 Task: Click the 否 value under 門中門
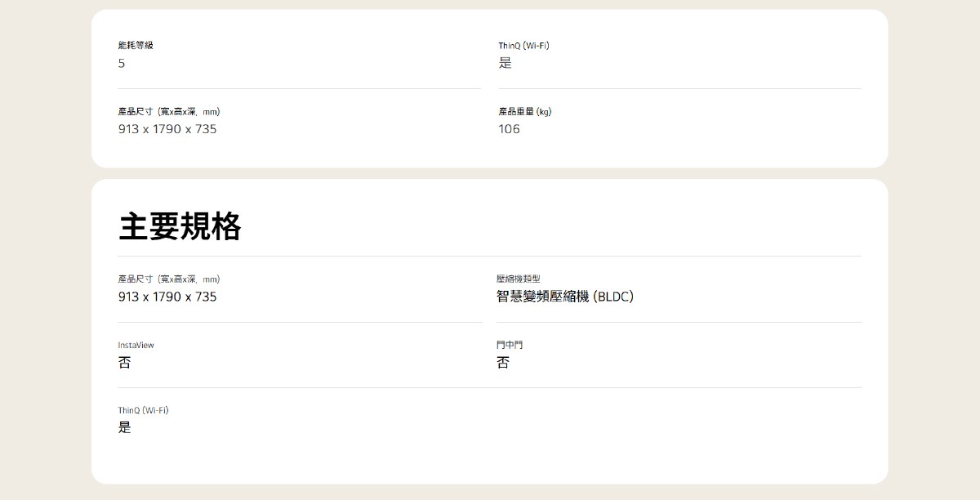click(x=503, y=363)
